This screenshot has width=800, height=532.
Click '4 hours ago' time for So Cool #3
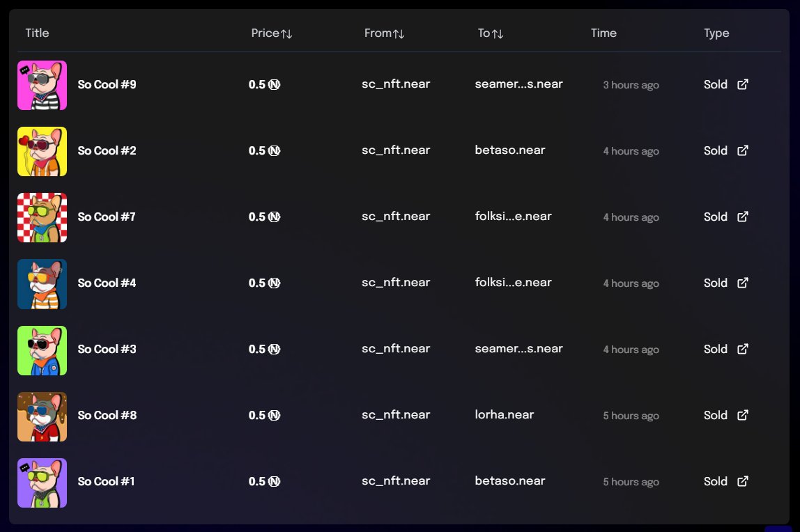coord(631,350)
